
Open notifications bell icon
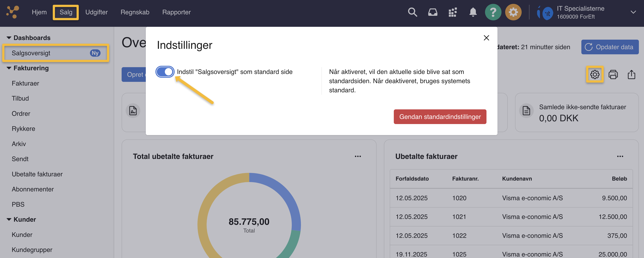pyautogui.click(x=473, y=12)
